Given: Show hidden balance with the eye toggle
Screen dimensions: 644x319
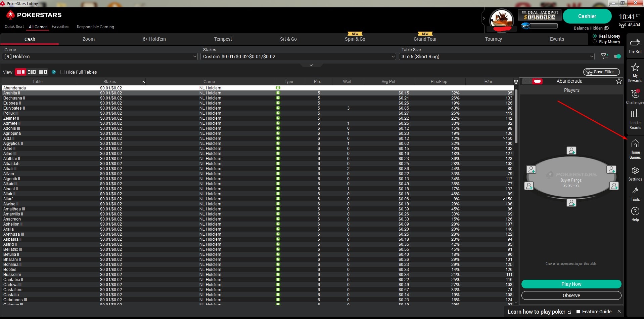Looking at the screenshot, I should tap(606, 28).
